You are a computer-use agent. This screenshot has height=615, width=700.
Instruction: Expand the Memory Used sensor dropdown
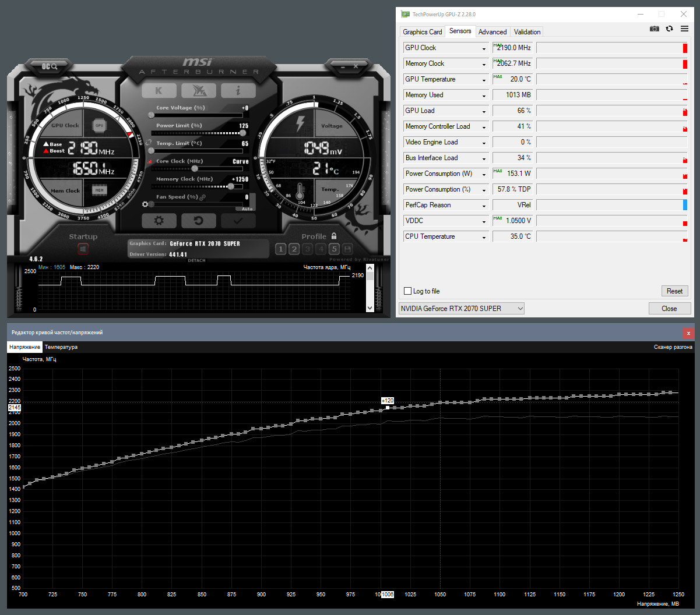pyautogui.click(x=484, y=96)
